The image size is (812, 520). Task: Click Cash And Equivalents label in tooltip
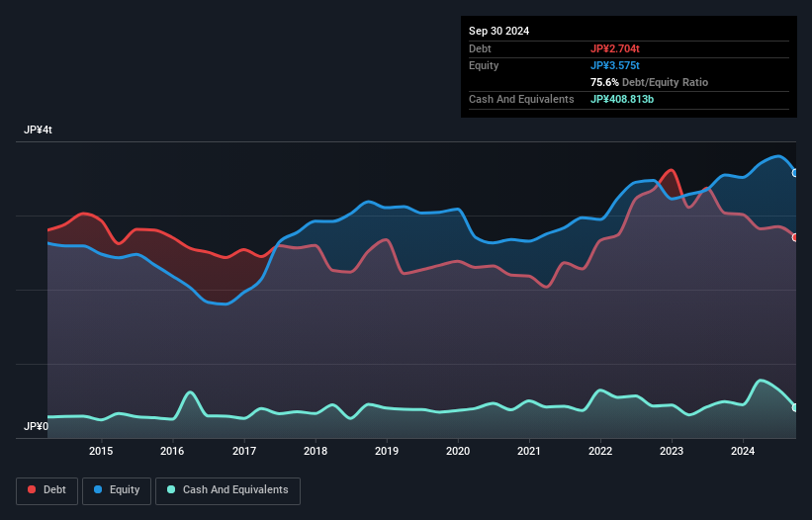[x=521, y=99]
